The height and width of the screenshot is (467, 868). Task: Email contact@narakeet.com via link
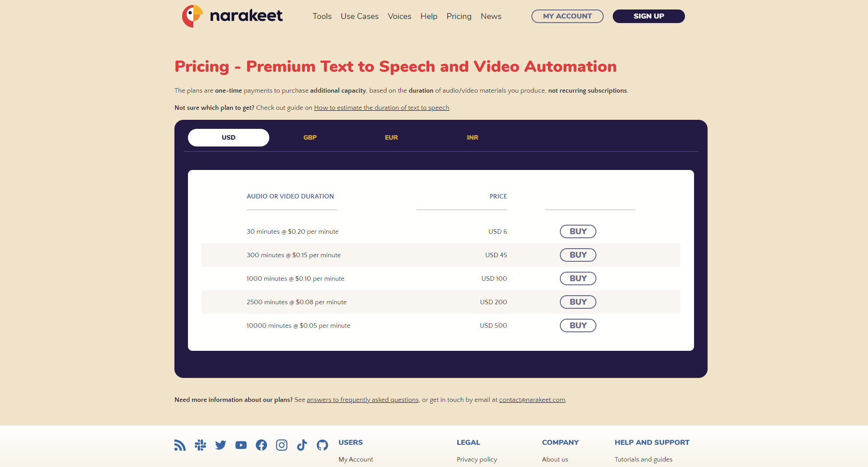(532, 400)
